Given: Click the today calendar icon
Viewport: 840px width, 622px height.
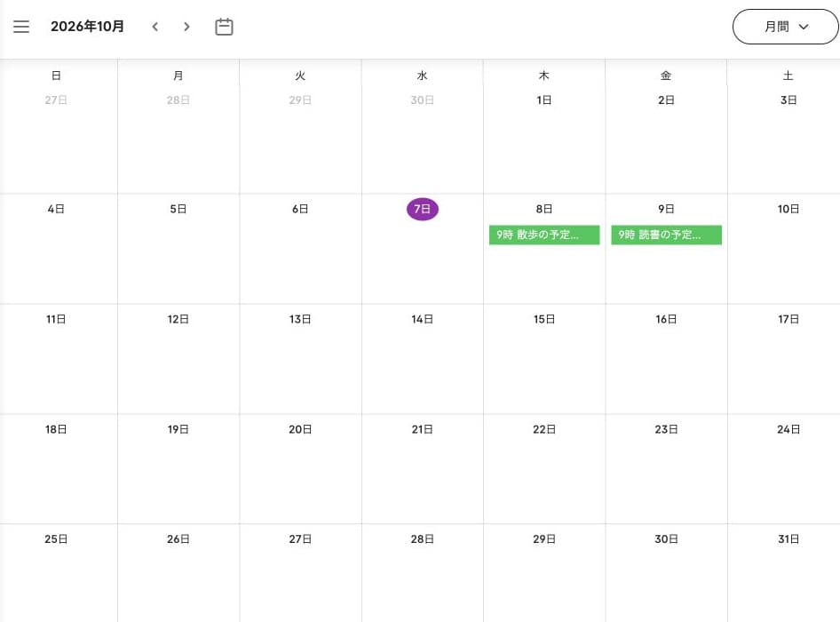Looking at the screenshot, I should 224,27.
